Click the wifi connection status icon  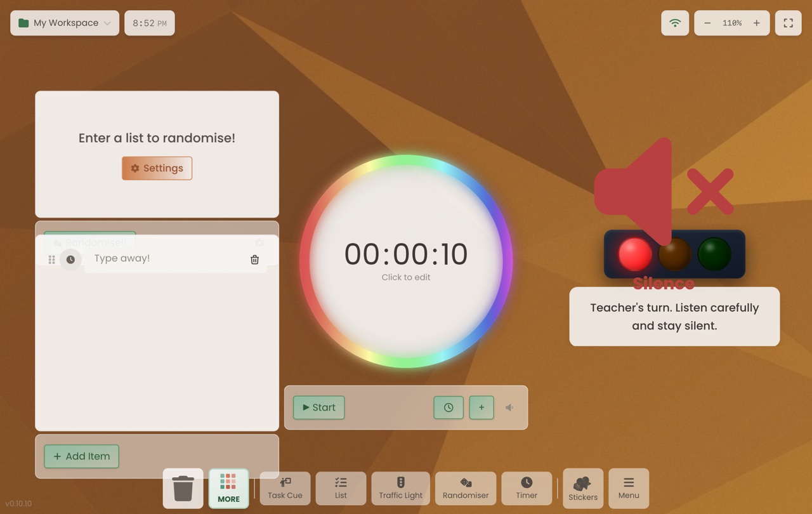pos(675,23)
